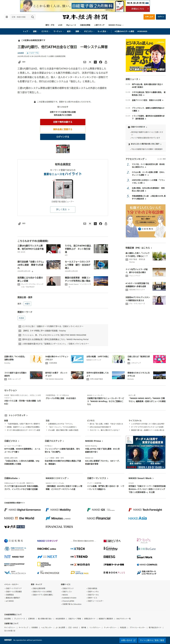170x644 pixels.
Task: Open #日鉄のUSスチール買収 topic link
Action: (x=124, y=31)
